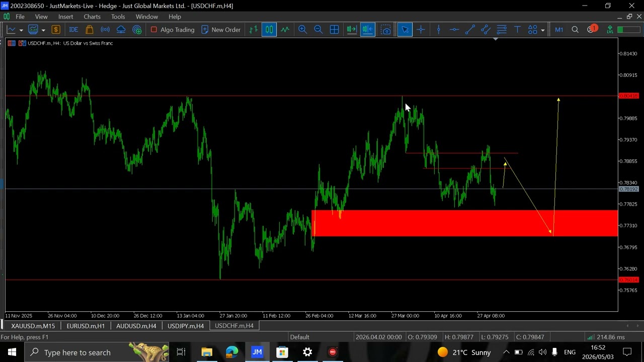Open the chart profiles icon
Screen dimensions: 644x362
[33, 30]
